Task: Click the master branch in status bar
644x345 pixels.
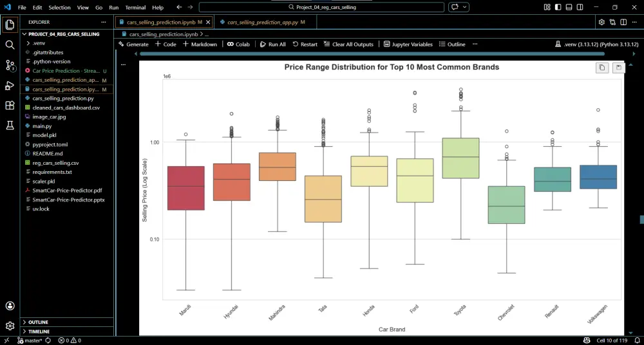Action: tap(30, 340)
